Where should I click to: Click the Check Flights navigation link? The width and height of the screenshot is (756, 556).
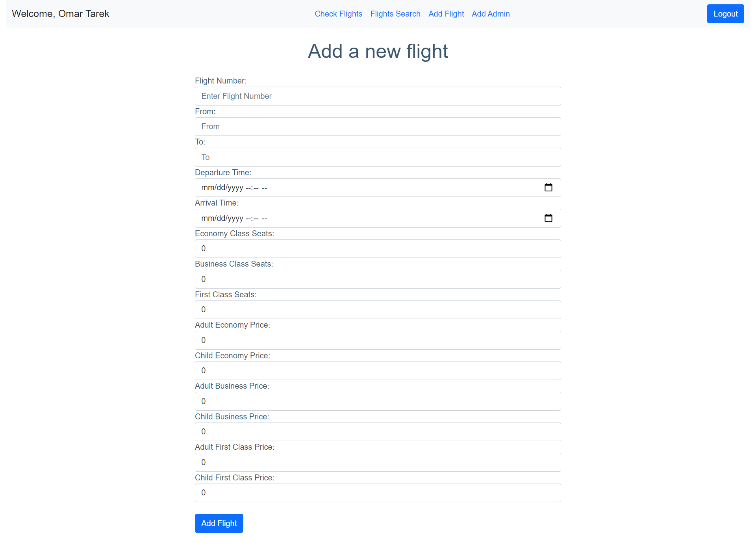(x=338, y=13)
